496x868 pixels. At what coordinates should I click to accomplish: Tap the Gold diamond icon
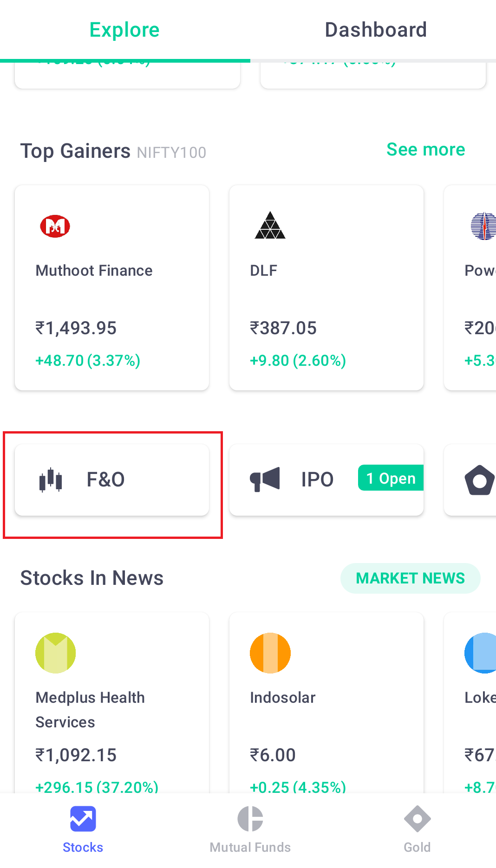pos(417,819)
